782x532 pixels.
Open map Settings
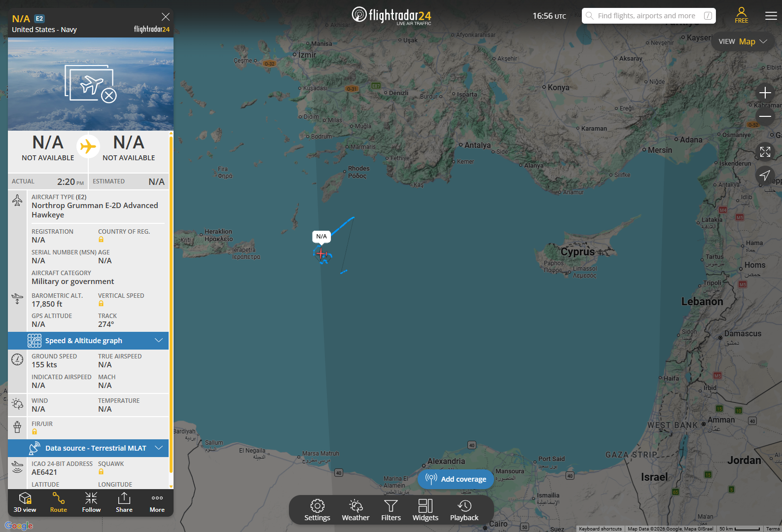click(x=317, y=510)
